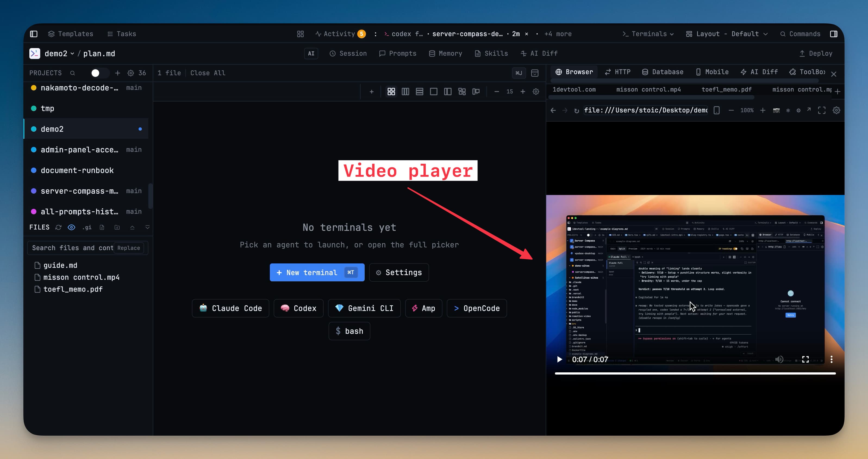Viewport: 868px width, 459px height.
Task: Open the toefl_memo.pdf browser tab
Action: pyautogui.click(x=726, y=90)
